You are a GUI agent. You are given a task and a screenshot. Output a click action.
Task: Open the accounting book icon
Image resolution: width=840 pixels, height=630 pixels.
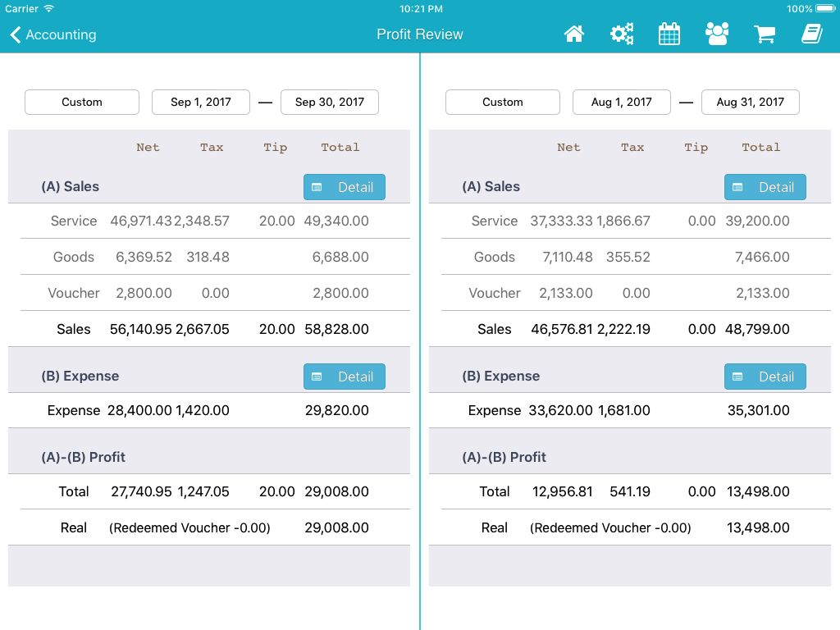811,34
